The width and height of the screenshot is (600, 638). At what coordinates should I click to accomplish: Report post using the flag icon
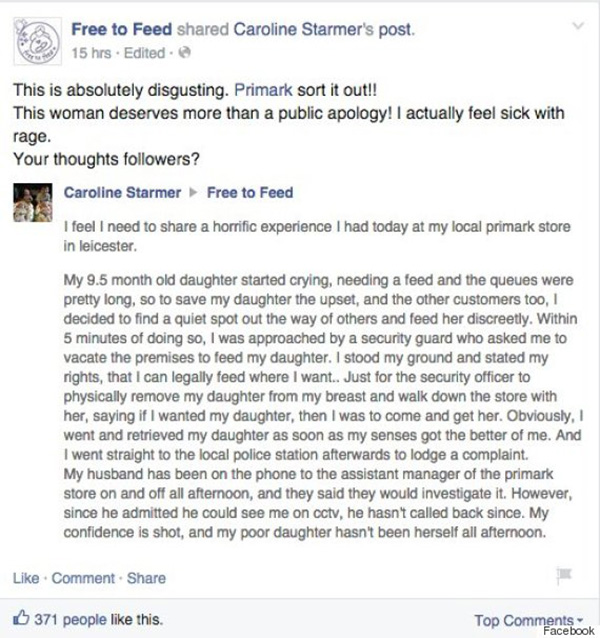pyautogui.click(x=564, y=575)
